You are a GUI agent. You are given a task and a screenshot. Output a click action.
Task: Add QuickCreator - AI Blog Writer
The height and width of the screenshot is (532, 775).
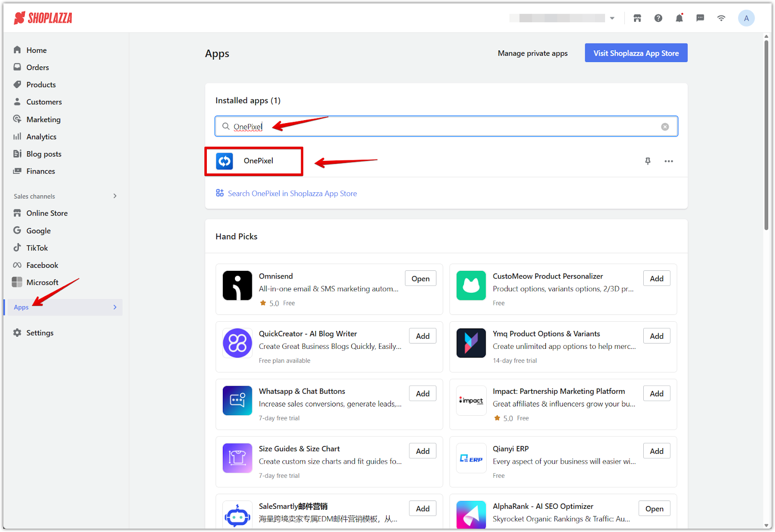tap(423, 336)
